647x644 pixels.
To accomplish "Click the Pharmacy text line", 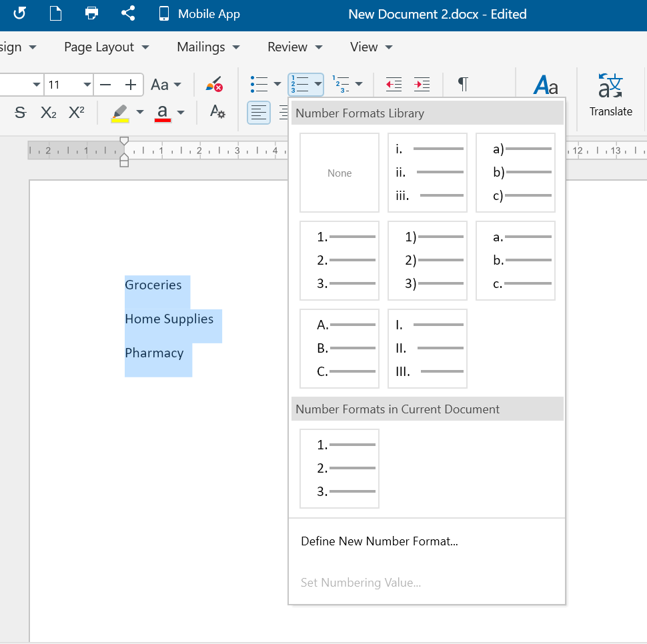I will click(154, 353).
